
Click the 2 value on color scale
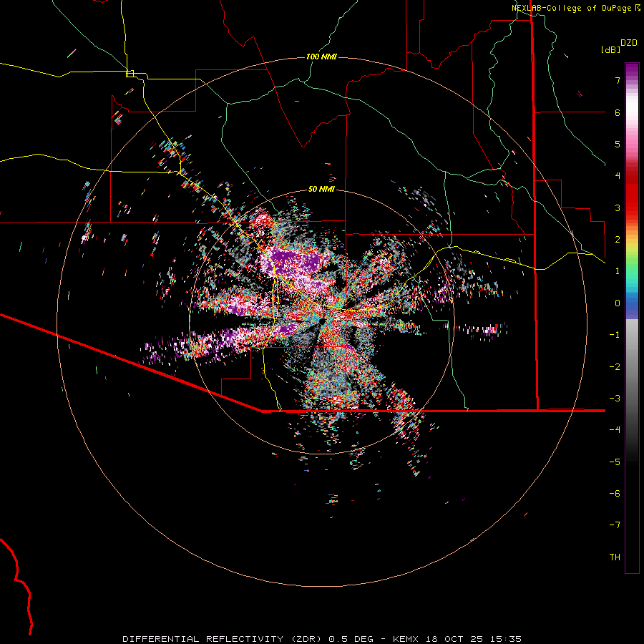[618, 240]
